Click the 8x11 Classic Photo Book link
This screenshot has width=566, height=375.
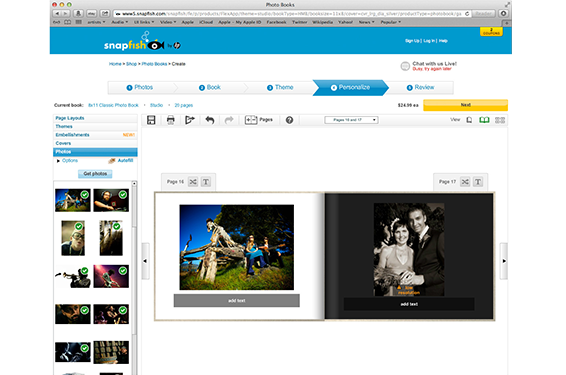113,105
